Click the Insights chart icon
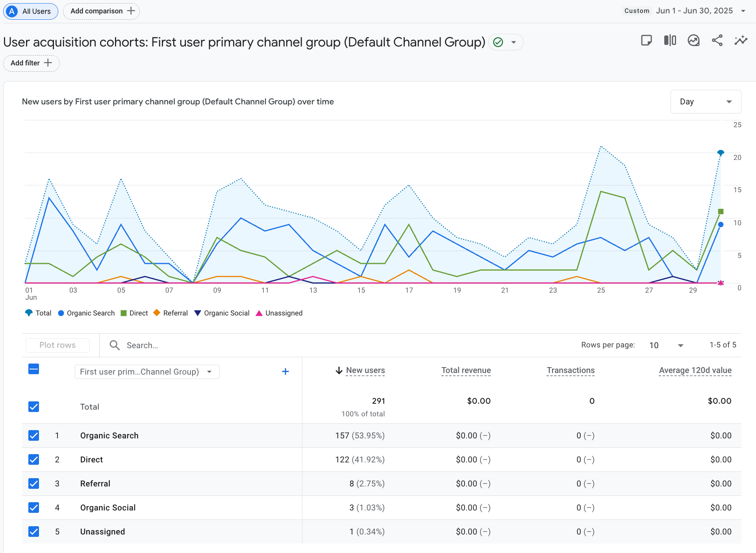Image resolution: width=756 pixels, height=553 pixels. tap(693, 41)
